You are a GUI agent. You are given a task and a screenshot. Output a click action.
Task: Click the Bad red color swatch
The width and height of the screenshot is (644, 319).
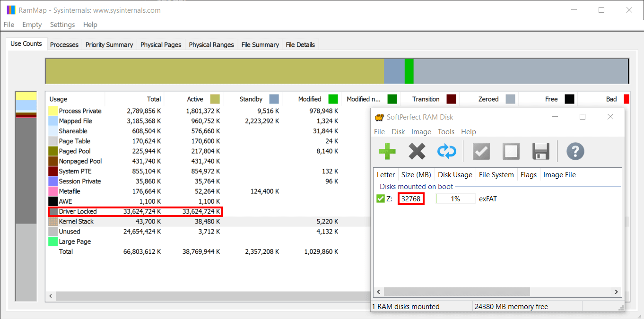627,99
